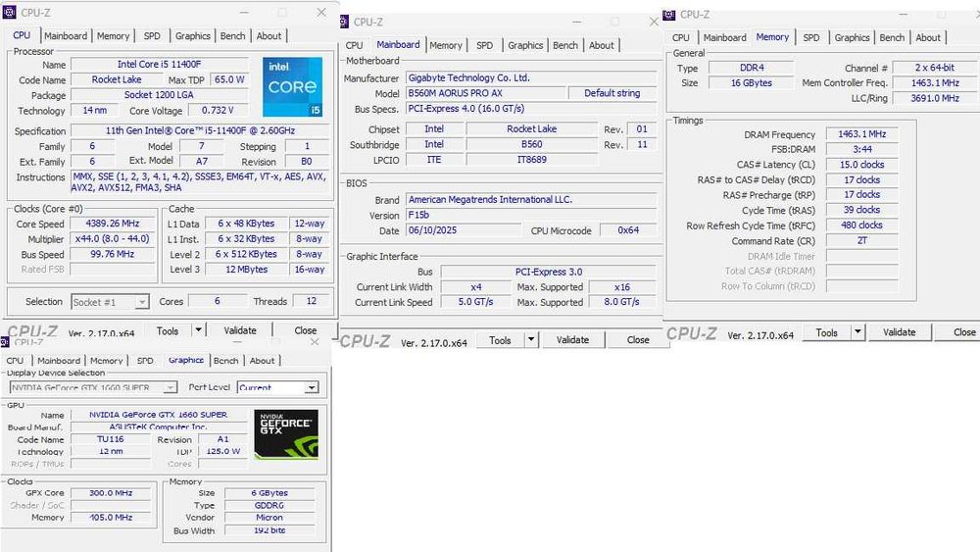The width and height of the screenshot is (980, 552).
Task: Click the CPU-Z app icon in the CPU window title bar
Action: coord(10,12)
